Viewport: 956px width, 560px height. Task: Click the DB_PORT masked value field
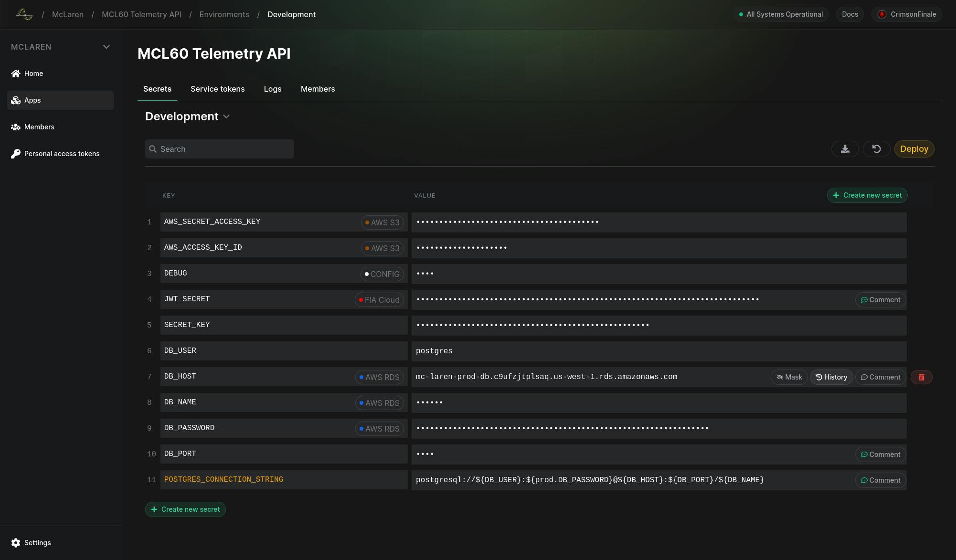(x=659, y=454)
